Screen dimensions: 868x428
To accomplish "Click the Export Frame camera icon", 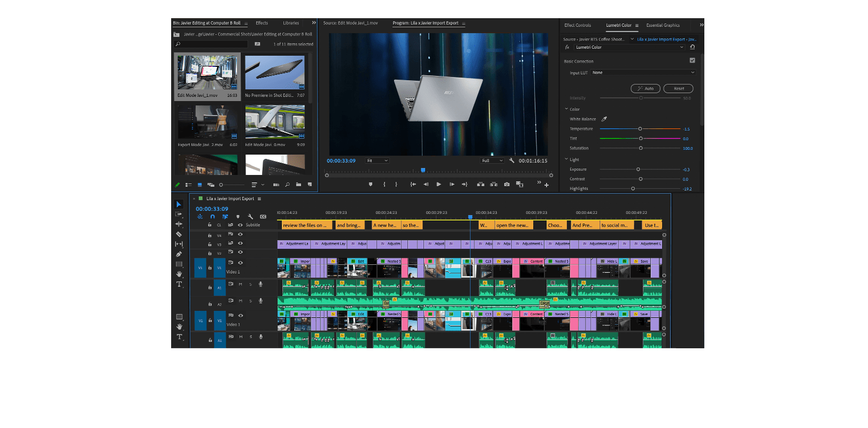I will [506, 184].
